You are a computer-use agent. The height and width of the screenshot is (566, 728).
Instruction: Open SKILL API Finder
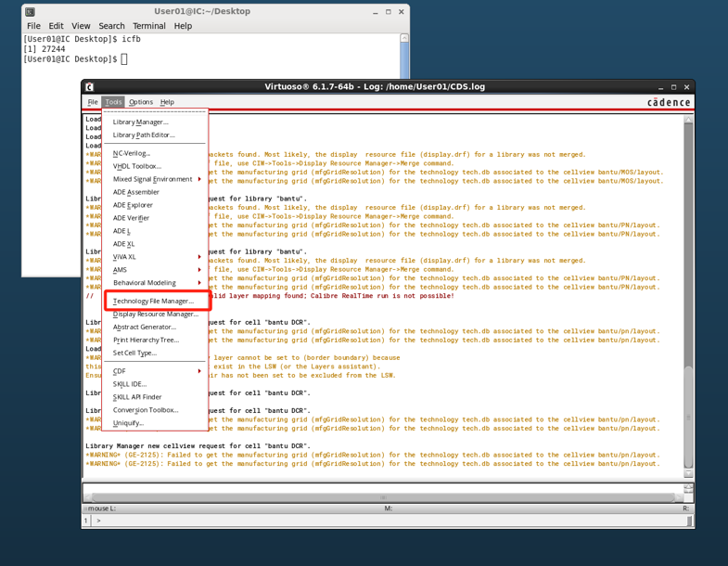pyautogui.click(x=137, y=397)
